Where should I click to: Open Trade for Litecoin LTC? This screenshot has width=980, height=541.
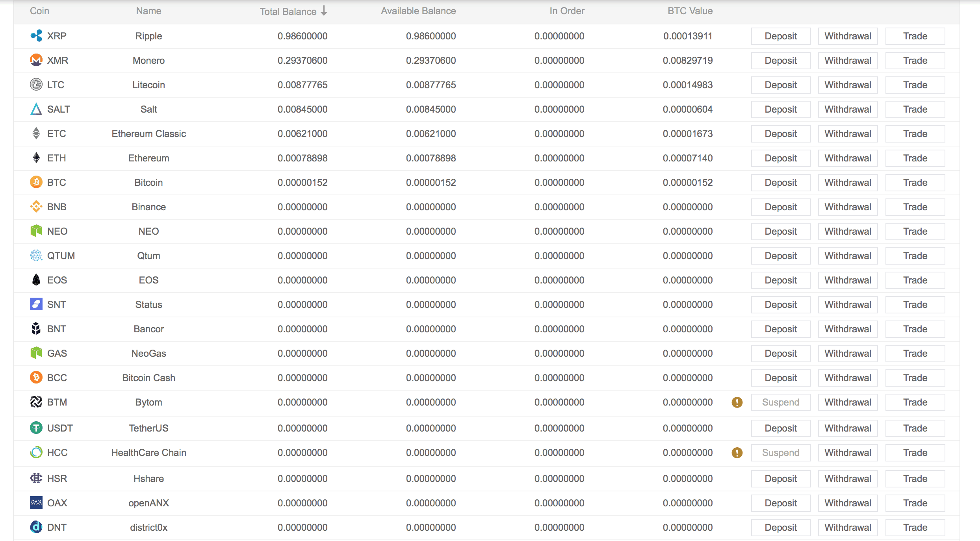pyautogui.click(x=915, y=85)
